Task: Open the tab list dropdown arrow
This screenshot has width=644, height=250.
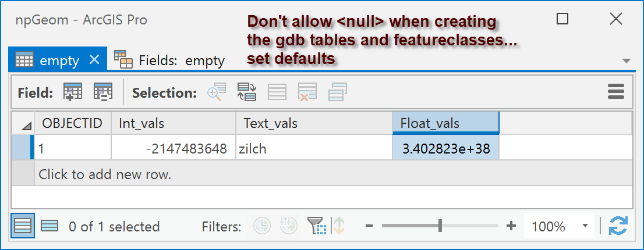Action: tap(627, 61)
